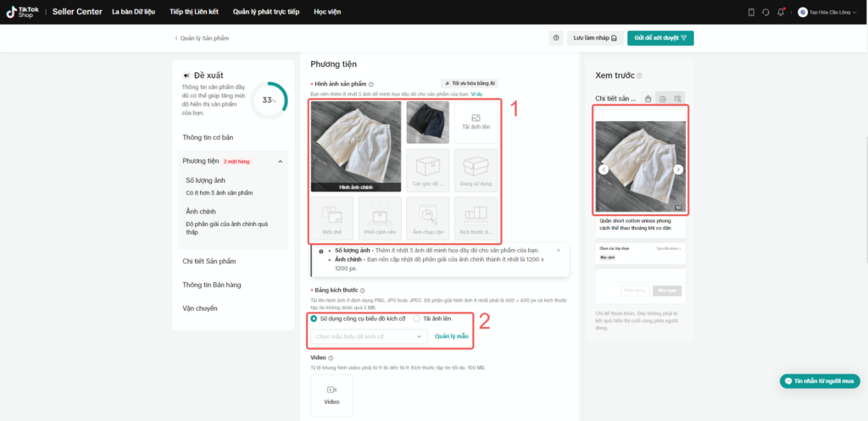Click the Video upload camera icon
Viewport: 868px width, 421px height.
[x=331, y=390]
